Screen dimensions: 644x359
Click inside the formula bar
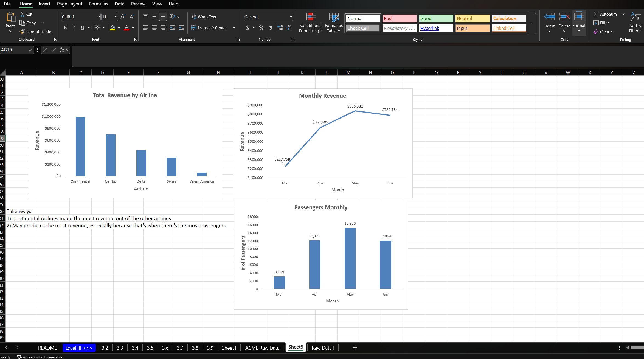[x=358, y=56]
